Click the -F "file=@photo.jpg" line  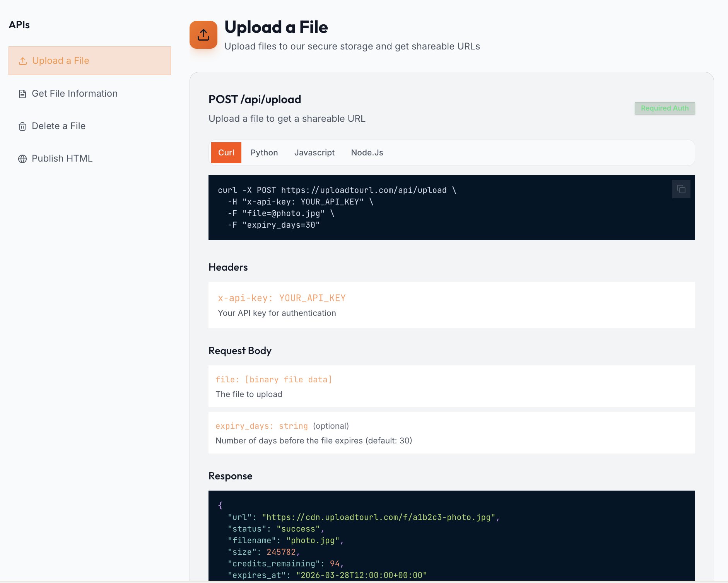pos(281,213)
